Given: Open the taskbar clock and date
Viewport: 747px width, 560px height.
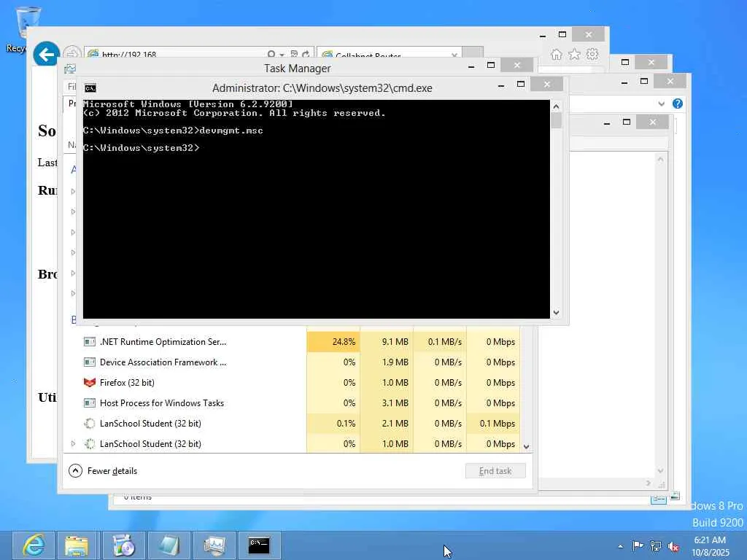Looking at the screenshot, I should click(710, 545).
